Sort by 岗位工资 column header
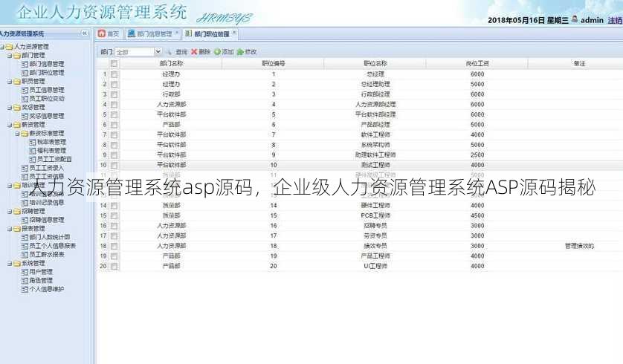623x364 pixels. point(477,63)
